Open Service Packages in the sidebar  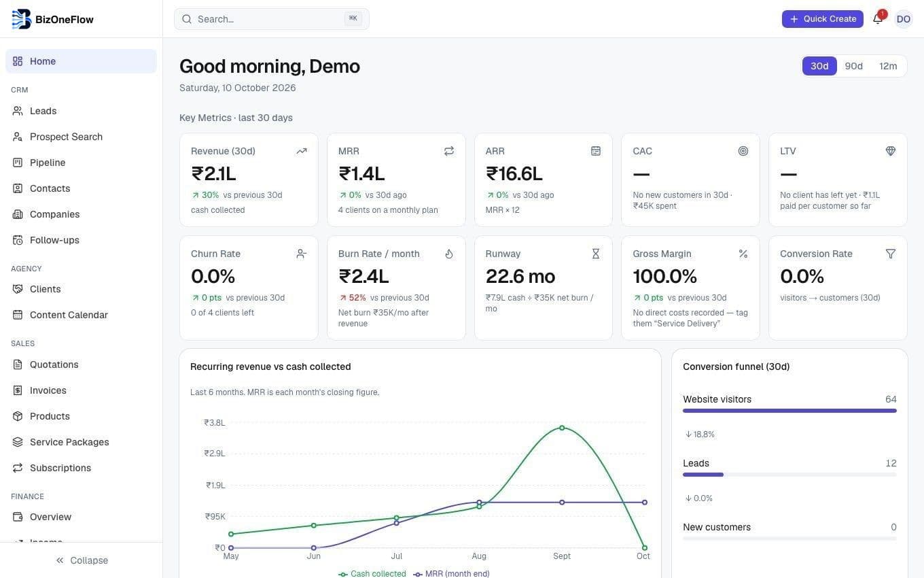coord(81,442)
